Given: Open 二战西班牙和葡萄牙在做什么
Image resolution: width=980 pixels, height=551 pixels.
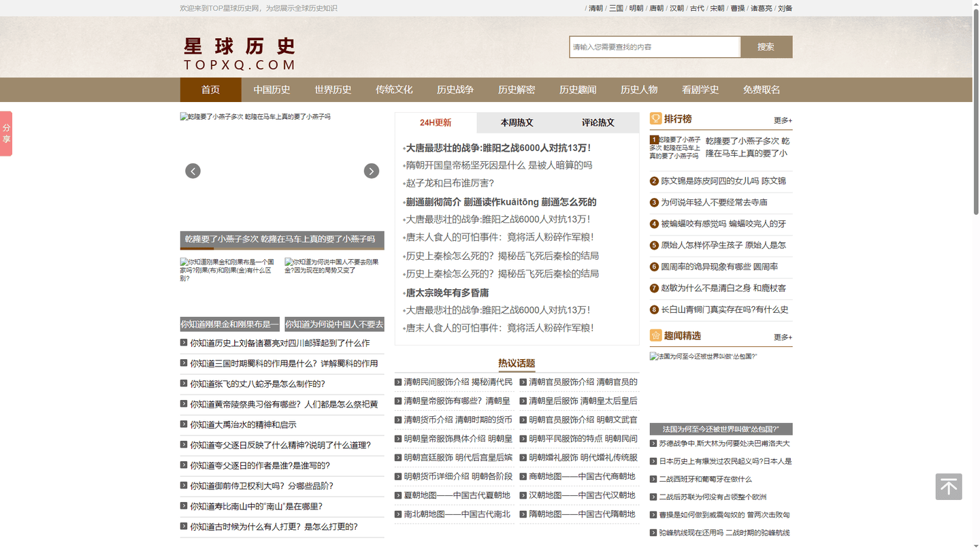Looking at the screenshot, I should click(705, 480).
